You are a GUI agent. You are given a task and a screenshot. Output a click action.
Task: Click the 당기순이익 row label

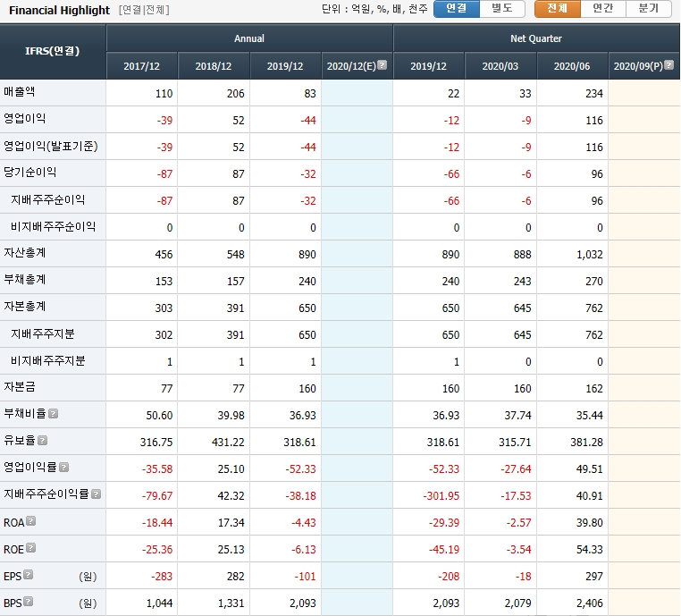tap(30, 173)
